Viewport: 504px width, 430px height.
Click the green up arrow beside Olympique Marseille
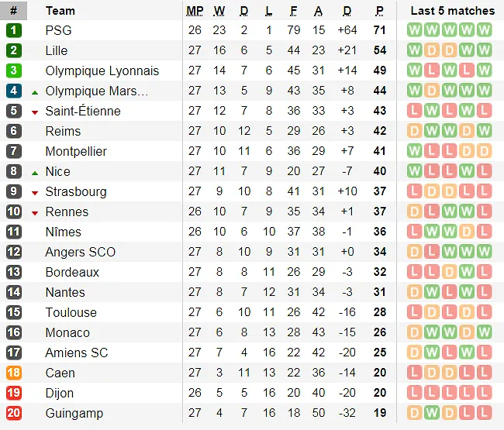tap(35, 91)
